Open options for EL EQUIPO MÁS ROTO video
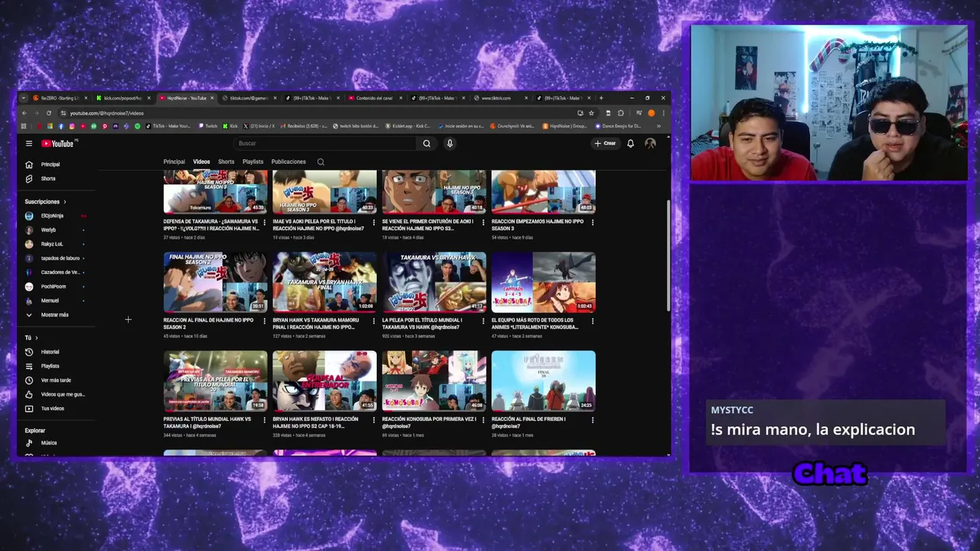The image size is (980, 551). click(593, 321)
